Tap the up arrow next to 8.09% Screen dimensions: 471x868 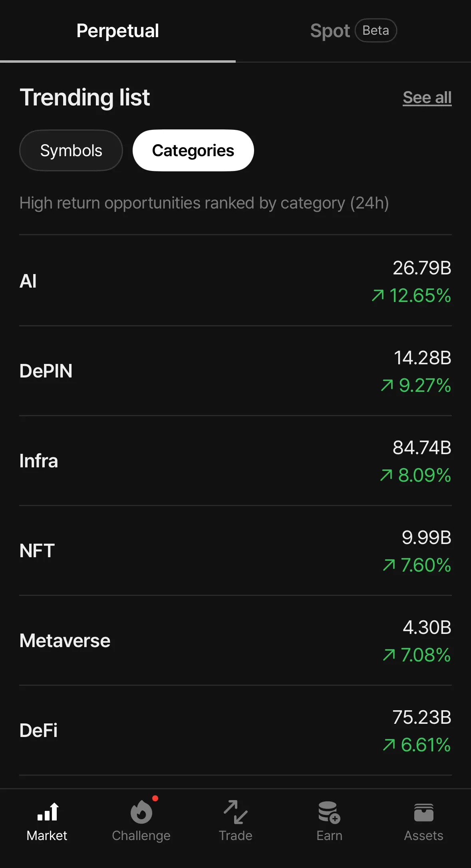click(386, 475)
